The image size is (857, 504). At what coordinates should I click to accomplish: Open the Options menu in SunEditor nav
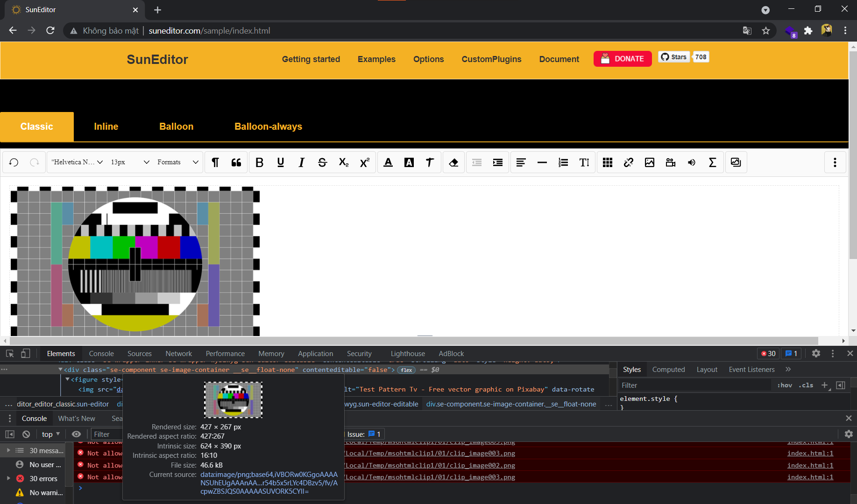click(428, 59)
